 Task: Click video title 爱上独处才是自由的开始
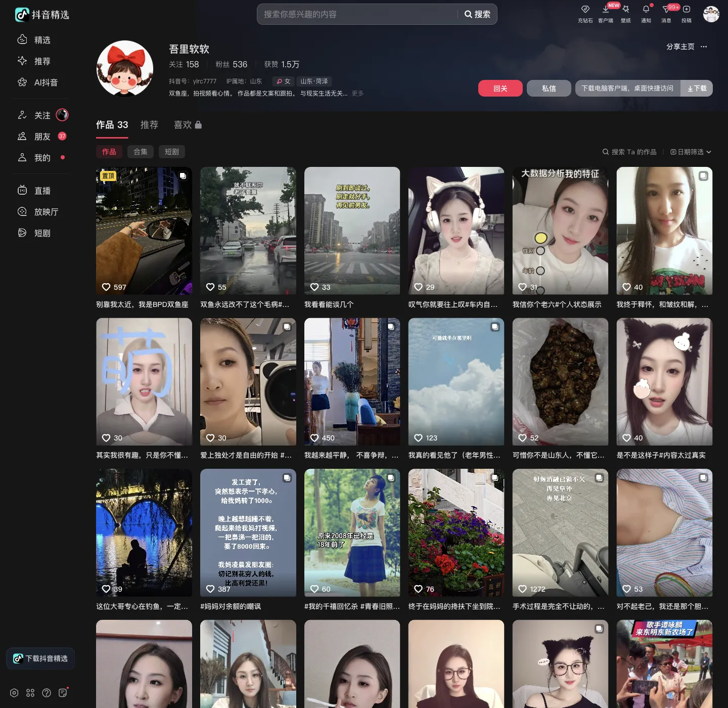(246, 455)
